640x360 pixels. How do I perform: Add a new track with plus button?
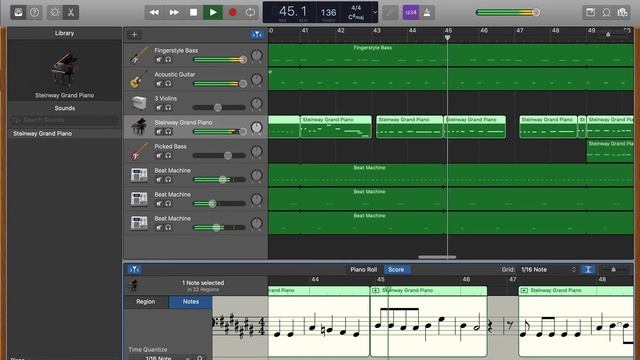134,35
